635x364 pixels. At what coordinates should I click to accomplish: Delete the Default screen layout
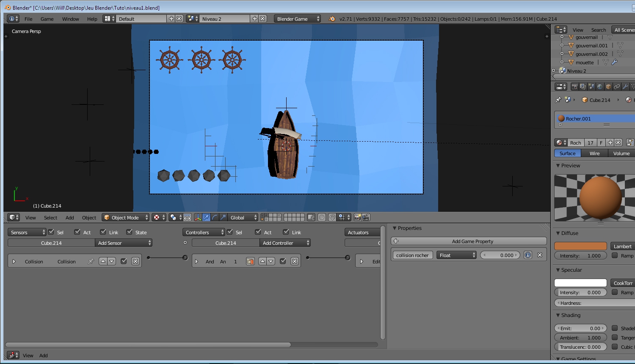[179, 19]
